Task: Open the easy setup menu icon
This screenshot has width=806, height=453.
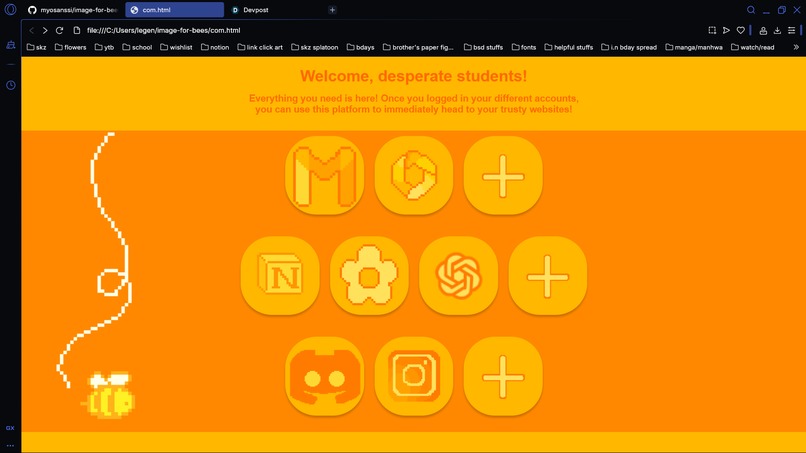Action: (x=792, y=31)
